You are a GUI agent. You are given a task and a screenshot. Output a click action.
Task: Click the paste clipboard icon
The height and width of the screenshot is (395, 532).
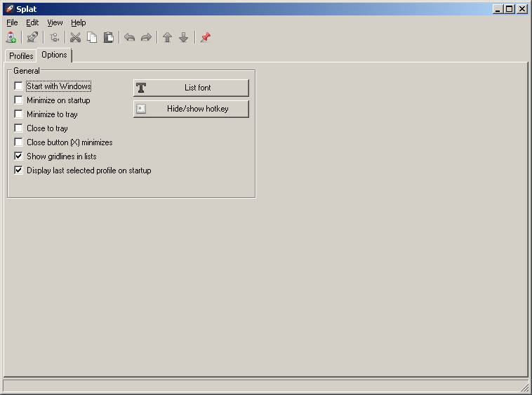[108, 38]
